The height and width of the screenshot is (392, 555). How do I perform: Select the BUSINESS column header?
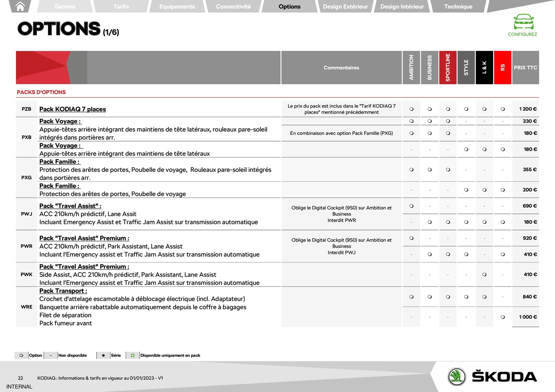[430, 68]
